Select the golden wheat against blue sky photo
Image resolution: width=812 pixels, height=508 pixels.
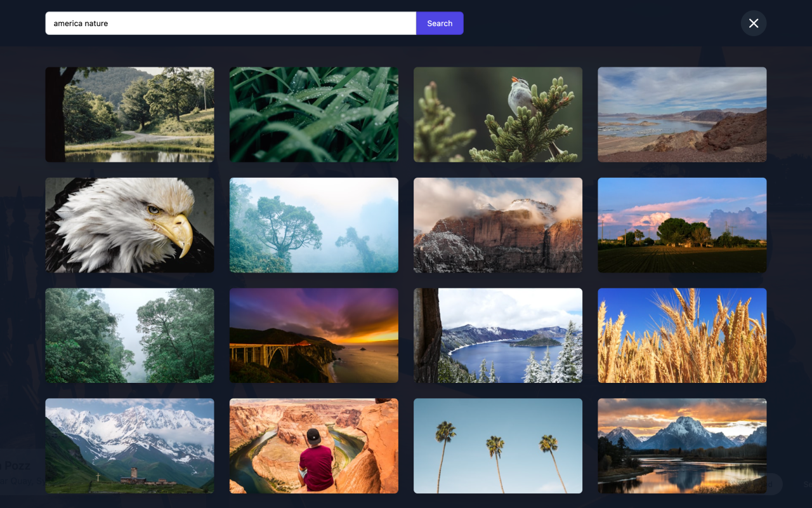[x=682, y=336]
